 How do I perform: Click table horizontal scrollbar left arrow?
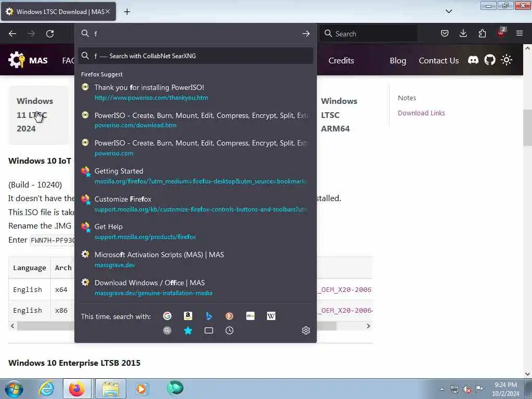tap(12, 326)
